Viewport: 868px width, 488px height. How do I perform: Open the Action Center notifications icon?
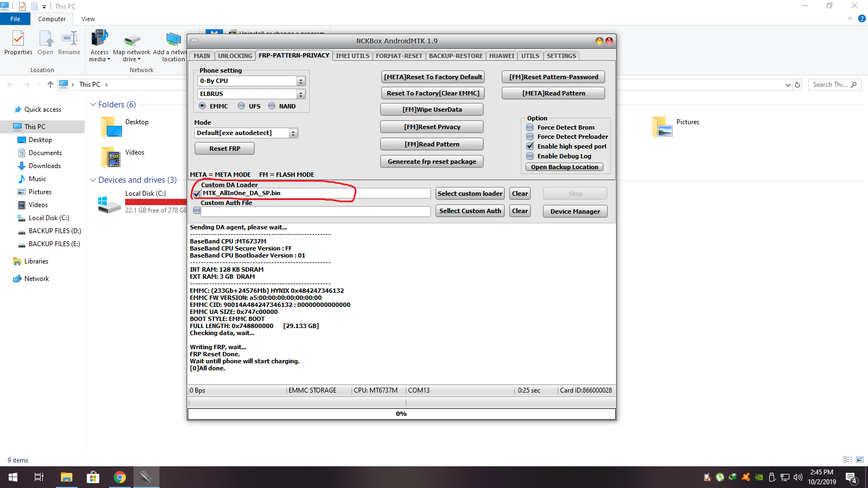[852, 478]
